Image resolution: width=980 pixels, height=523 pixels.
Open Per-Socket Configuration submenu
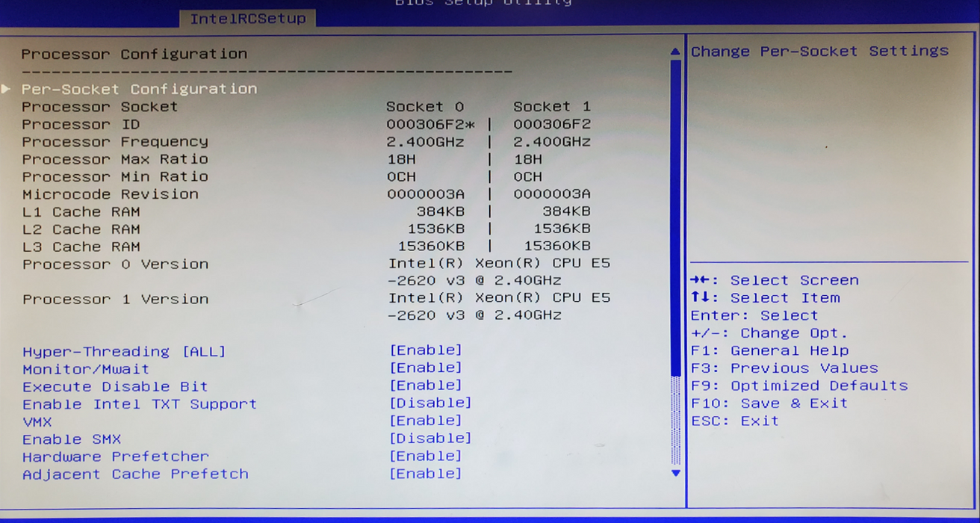click(139, 89)
